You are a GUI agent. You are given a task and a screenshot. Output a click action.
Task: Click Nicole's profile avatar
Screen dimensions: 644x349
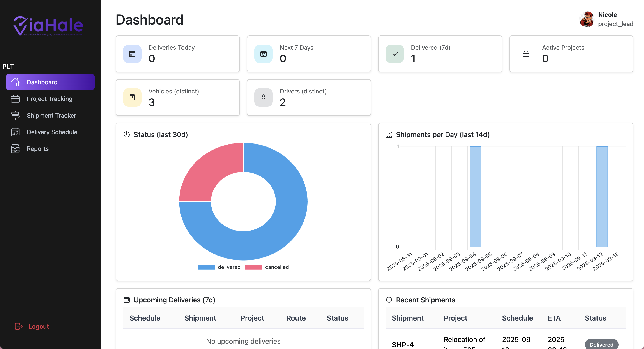point(587,19)
